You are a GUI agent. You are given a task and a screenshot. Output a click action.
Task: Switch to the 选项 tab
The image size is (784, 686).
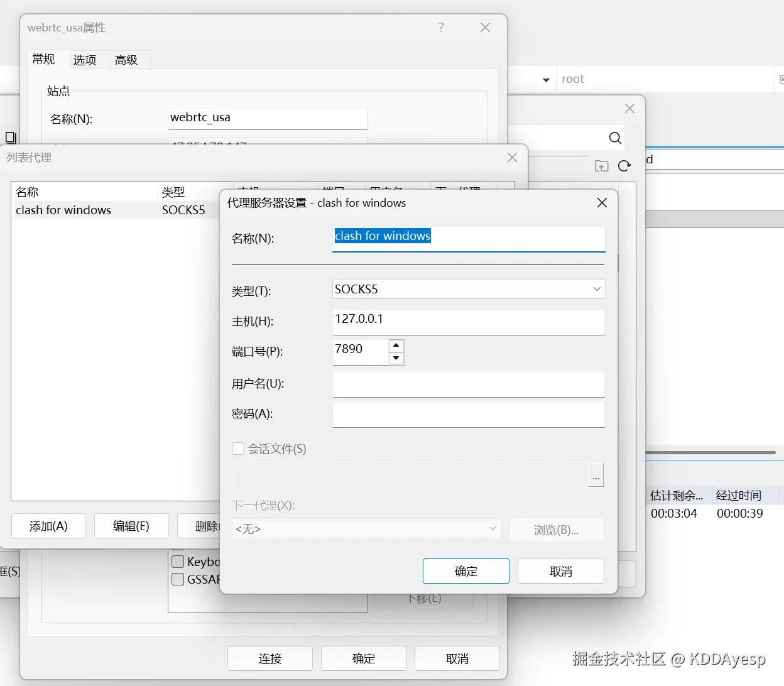[x=85, y=60]
